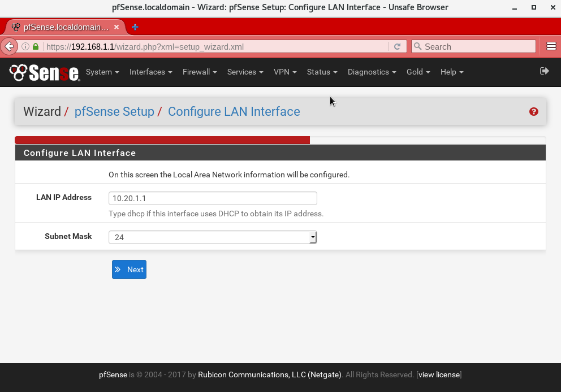Click the browser Search field
The width and height of the screenshot is (561, 392).
tap(473, 47)
